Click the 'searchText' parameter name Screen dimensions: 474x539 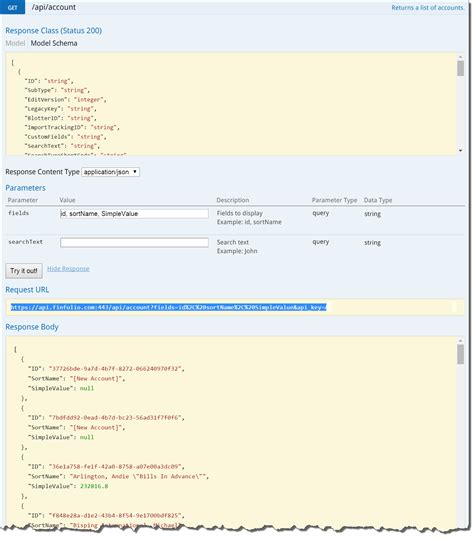(25, 242)
